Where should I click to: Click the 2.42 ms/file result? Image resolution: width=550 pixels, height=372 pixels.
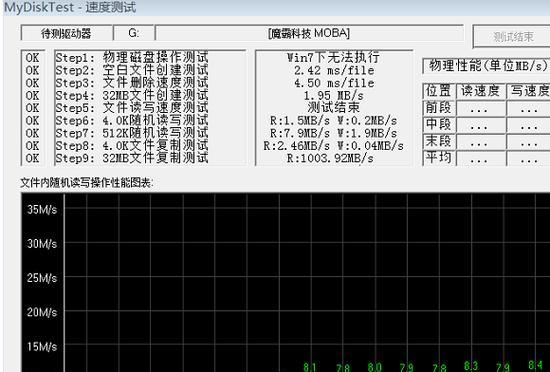tap(334, 70)
